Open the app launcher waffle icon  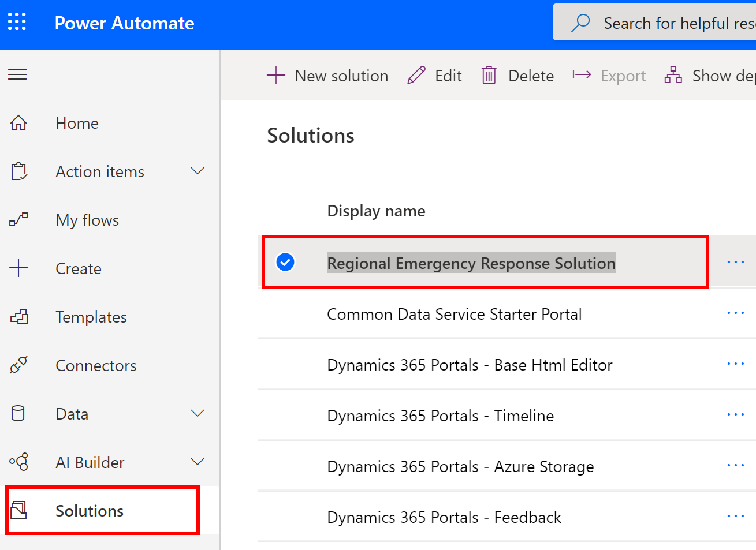click(x=17, y=23)
